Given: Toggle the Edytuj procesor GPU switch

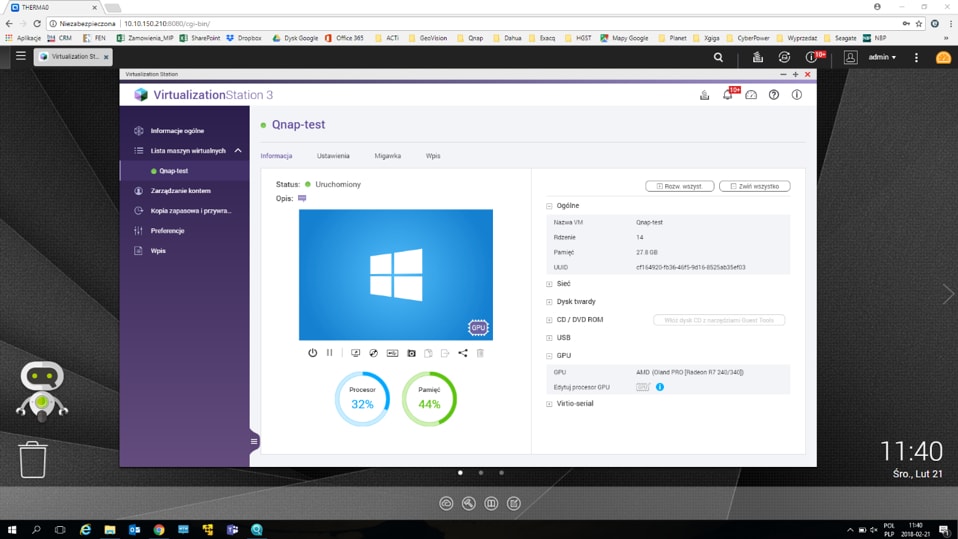Looking at the screenshot, I should pos(643,387).
